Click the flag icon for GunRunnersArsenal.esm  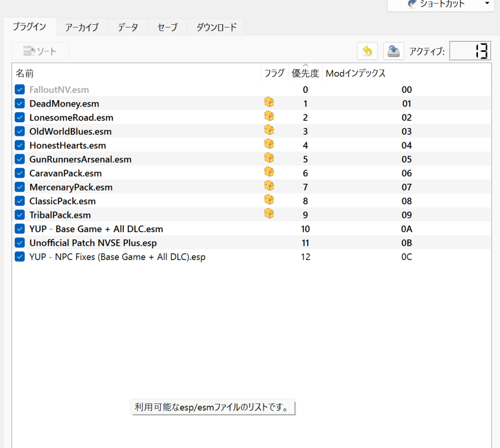point(269,158)
